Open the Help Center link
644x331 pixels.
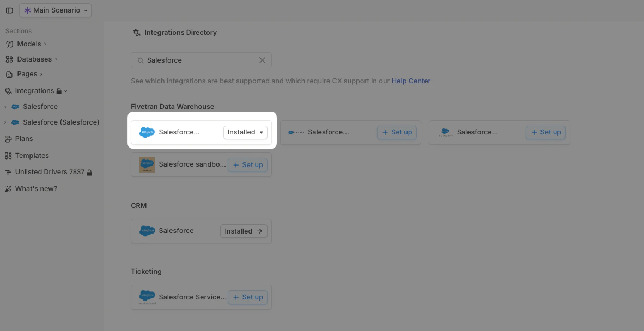point(411,81)
